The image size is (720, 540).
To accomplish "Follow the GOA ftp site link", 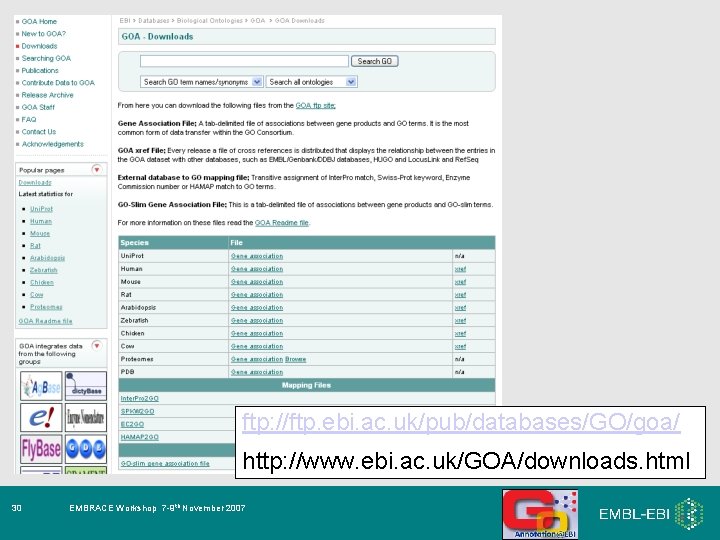I will tap(315, 106).
